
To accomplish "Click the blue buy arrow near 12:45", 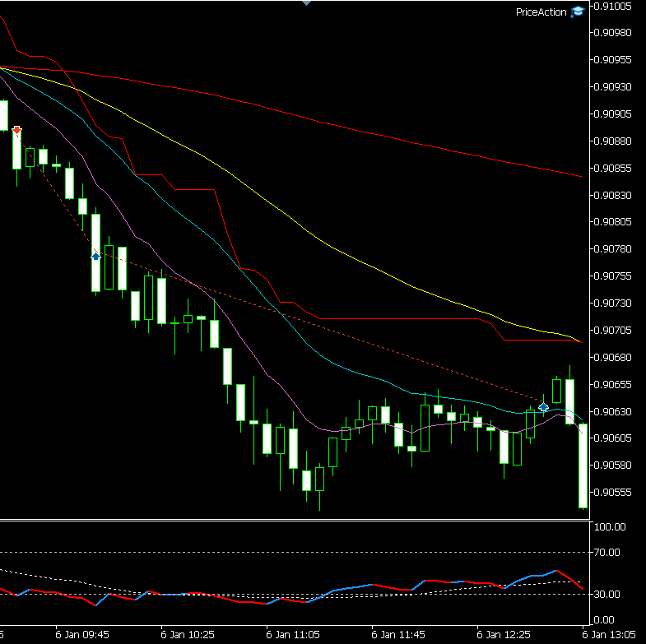I will pos(543,406).
